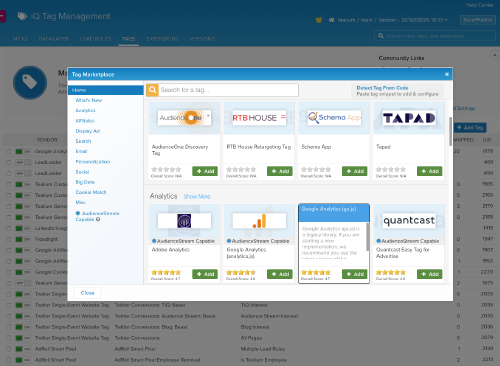Click the orange tag search magnifier icon

[x=152, y=90]
